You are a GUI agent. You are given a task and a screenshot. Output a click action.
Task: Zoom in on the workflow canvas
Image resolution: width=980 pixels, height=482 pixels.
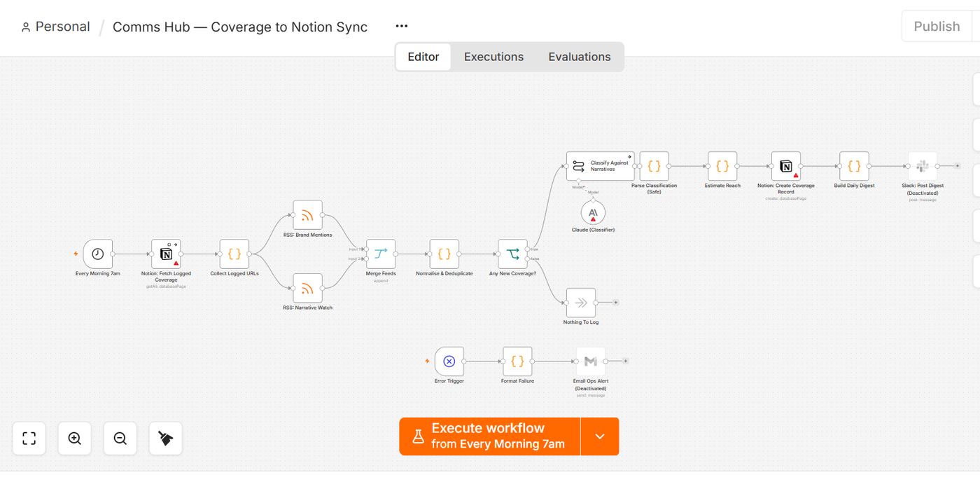pos(74,439)
